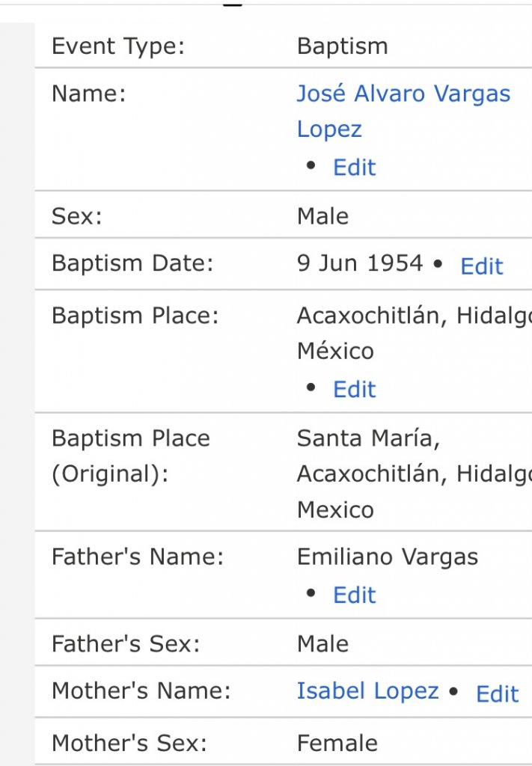532x766 pixels.
Task: Click the Baptism Place (Original) label
Action: pyautogui.click(x=130, y=457)
